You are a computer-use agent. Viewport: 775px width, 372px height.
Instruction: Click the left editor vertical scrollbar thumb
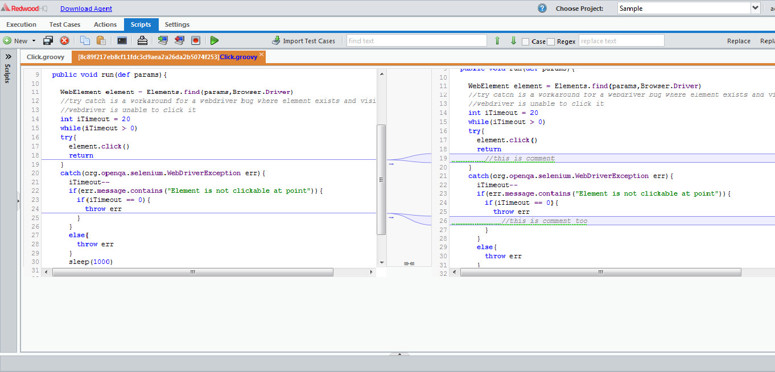381,179
